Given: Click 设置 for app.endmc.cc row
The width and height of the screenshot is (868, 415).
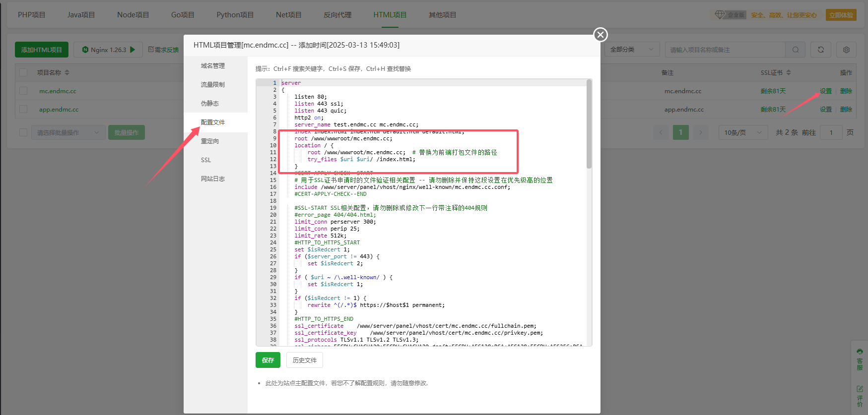Looking at the screenshot, I should point(826,110).
